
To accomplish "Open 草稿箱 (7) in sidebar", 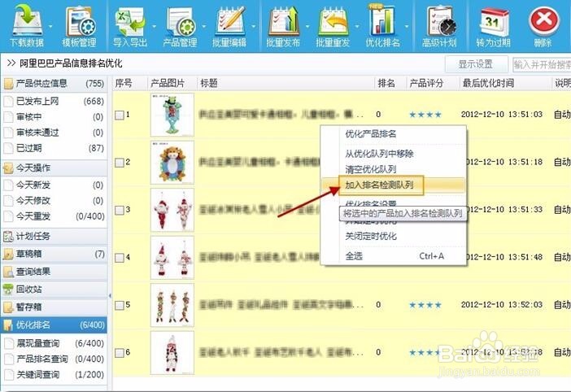I will [x=54, y=254].
